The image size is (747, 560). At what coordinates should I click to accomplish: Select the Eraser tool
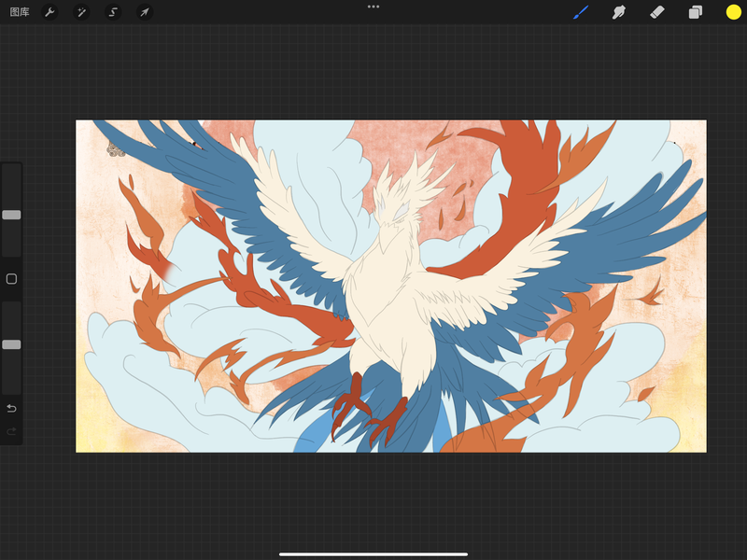coord(657,12)
